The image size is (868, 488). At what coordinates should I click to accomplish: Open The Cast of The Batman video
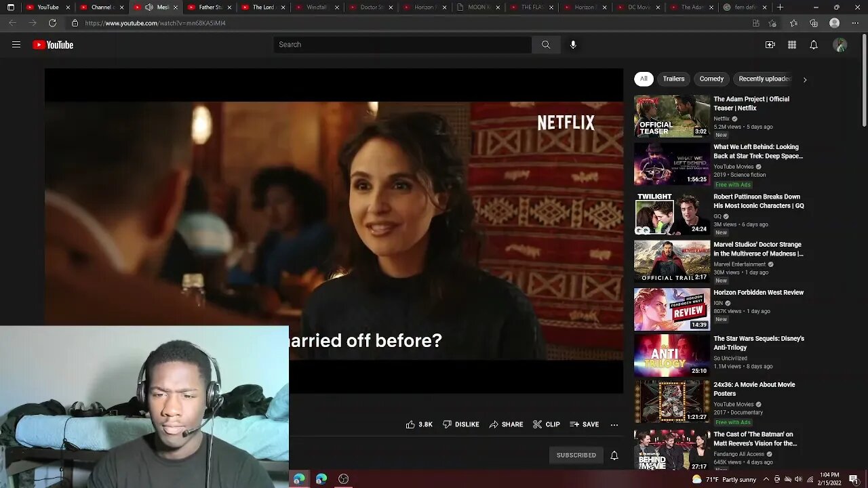click(x=755, y=439)
